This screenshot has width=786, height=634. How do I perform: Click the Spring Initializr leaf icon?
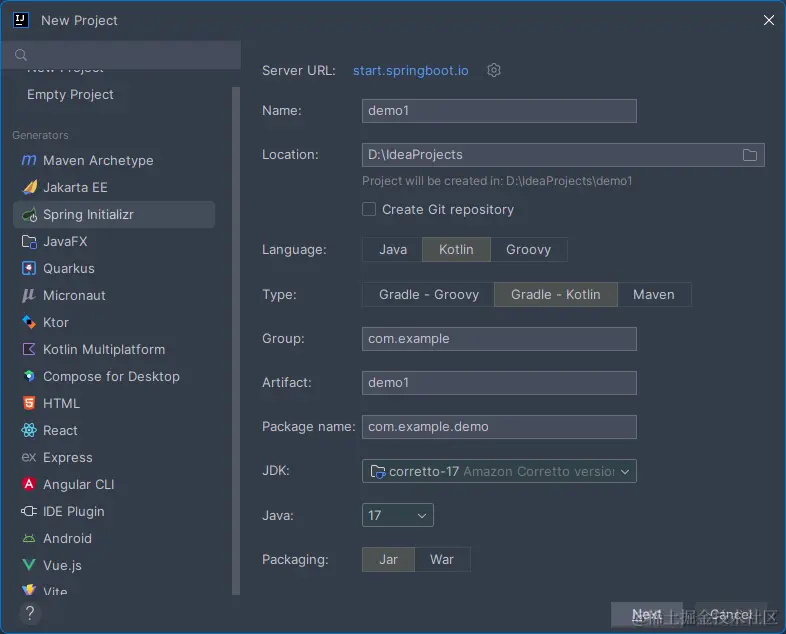tap(29, 215)
